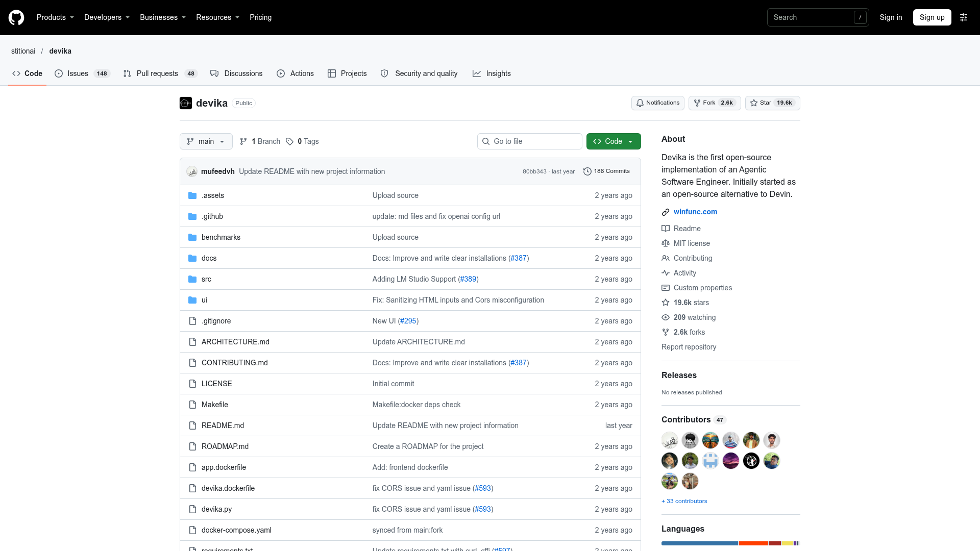Open the appearance settings icon in header

(x=964, y=17)
